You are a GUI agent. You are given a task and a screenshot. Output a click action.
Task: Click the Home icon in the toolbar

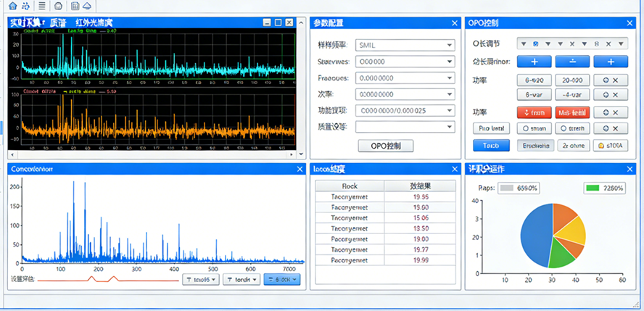point(12,6)
